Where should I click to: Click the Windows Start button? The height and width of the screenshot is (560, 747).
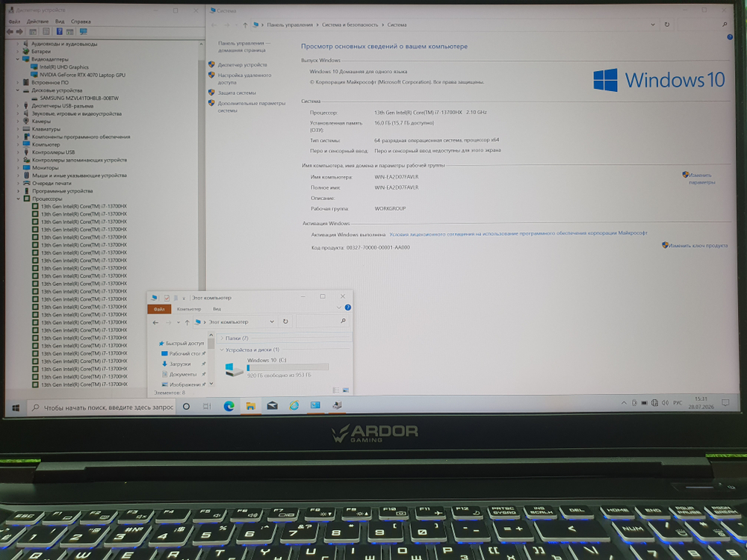[x=16, y=408]
